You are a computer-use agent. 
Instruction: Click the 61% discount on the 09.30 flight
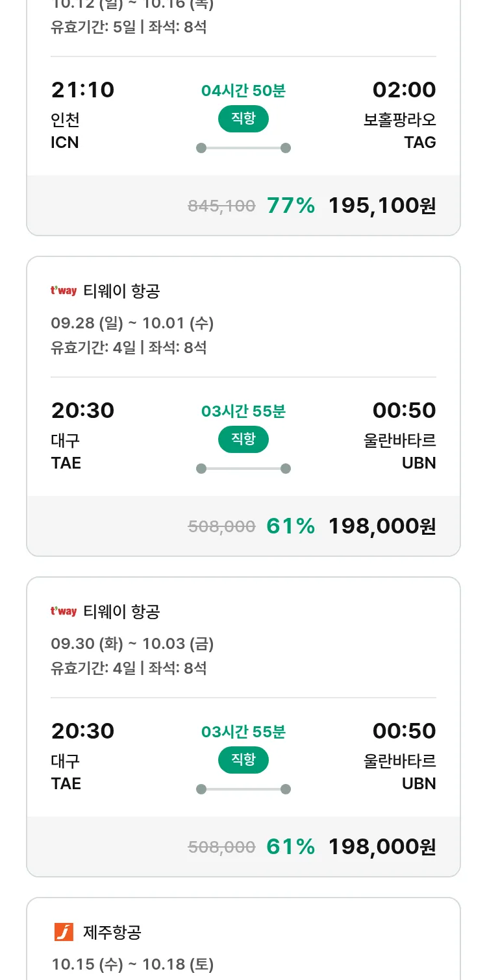click(x=290, y=847)
